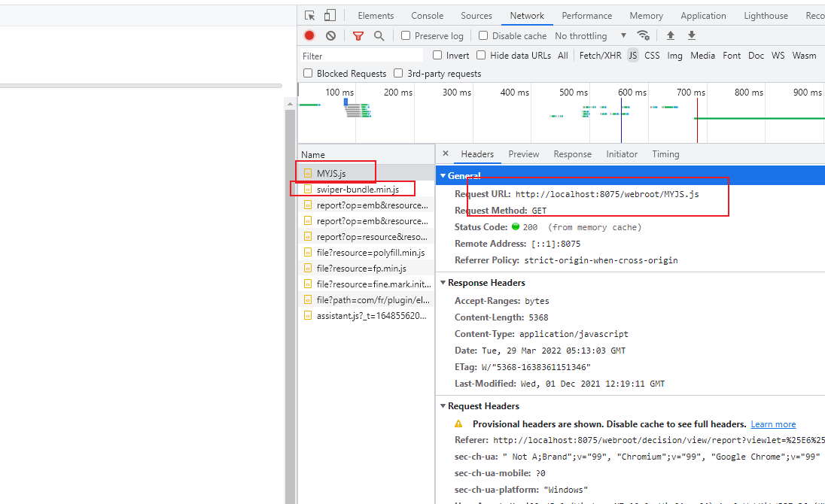
Task: Clear the network log
Action: pos(330,36)
